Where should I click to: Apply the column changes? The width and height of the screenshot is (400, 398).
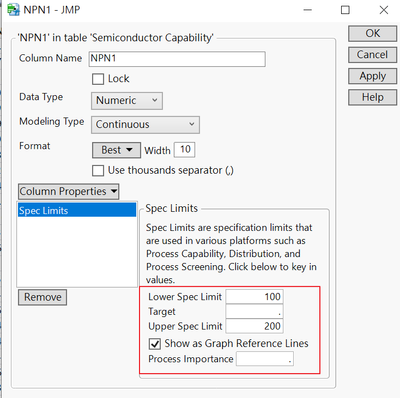pos(372,76)
